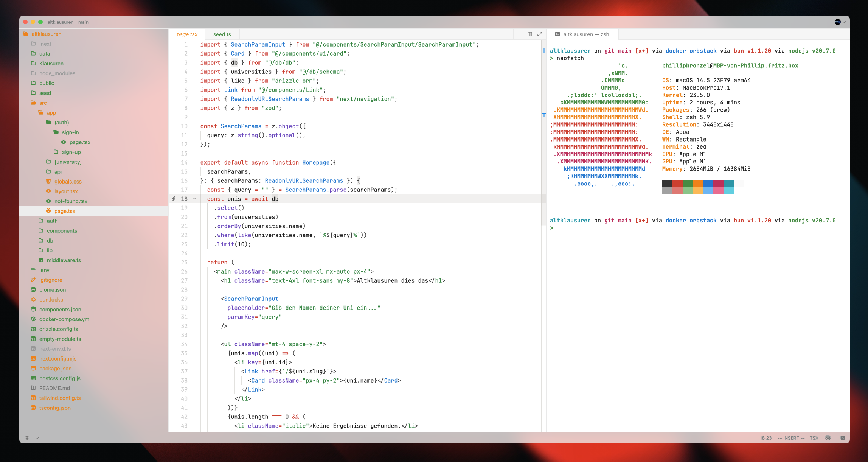Expand the [university] folder

94,162
